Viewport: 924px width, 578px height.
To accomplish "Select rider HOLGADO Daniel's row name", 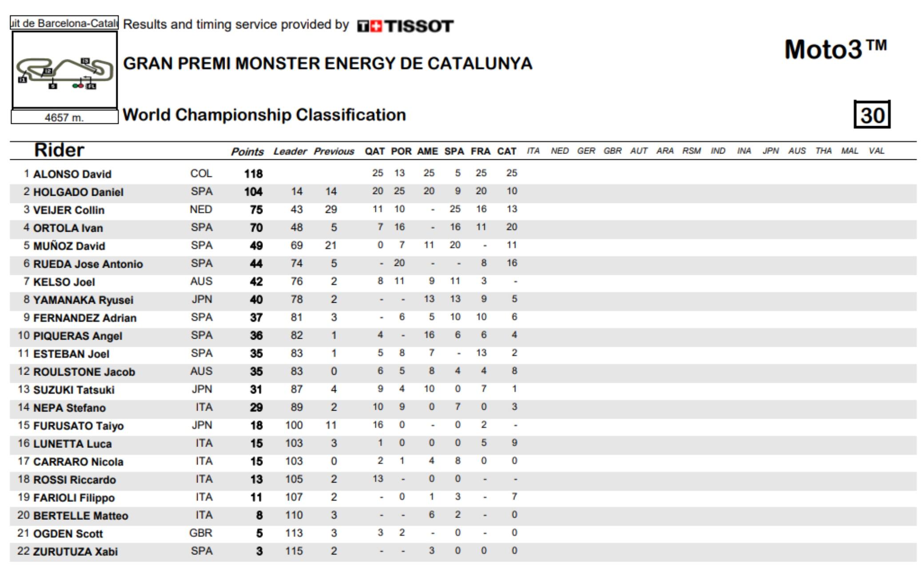I will [78, 192].
